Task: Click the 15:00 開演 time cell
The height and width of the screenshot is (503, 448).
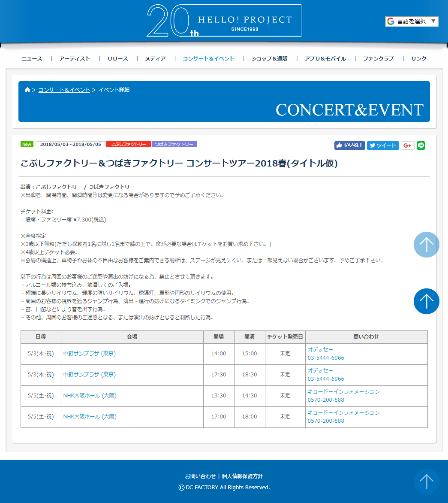Action: tap(250, 354)
